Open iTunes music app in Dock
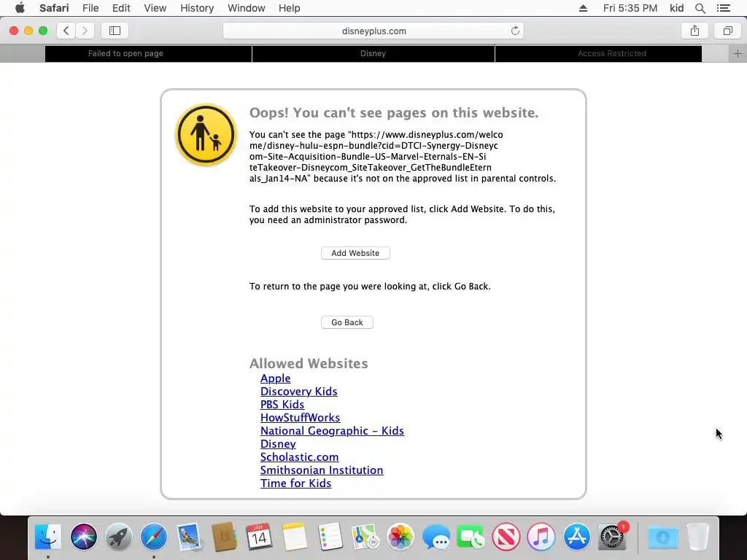The image size is (747, 560). click(541, 537)
